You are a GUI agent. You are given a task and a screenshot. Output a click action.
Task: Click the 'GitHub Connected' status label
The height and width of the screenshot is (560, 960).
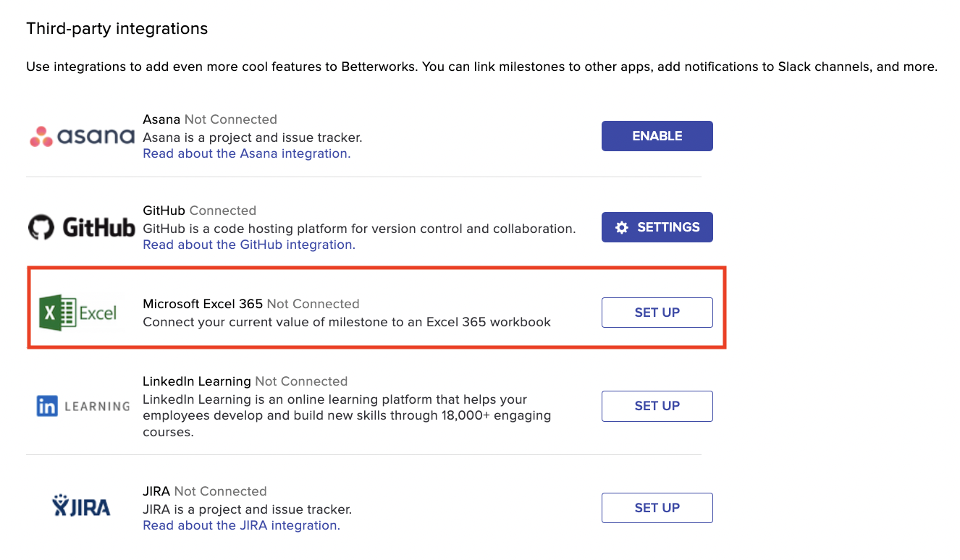point(199,210)
